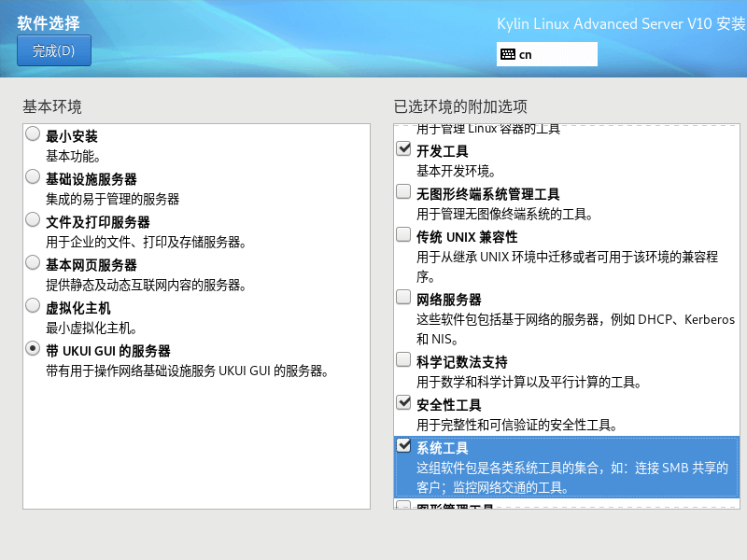Tick 科学记数法支持 checkbox
The height and width of the screenshot is (560, 747).
pos(403,359)
